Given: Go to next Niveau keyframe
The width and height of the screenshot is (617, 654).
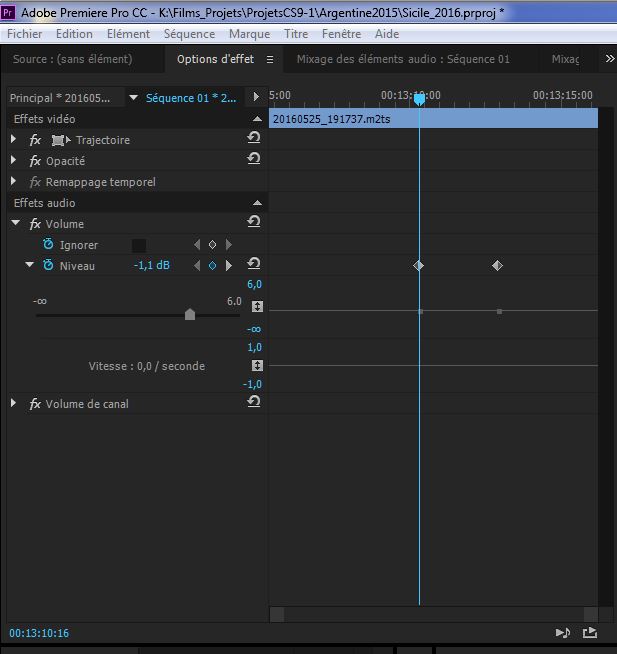Looking at the screenshot, I should point(228,265).
